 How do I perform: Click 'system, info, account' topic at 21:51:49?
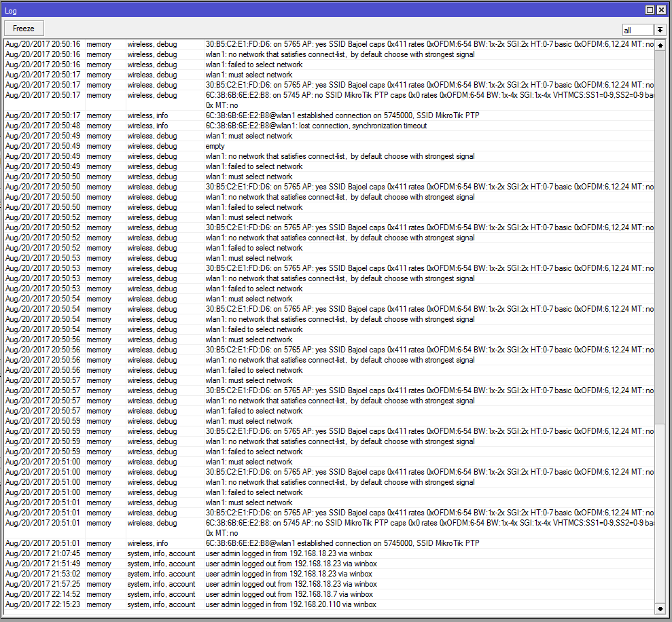click(161, 564)
